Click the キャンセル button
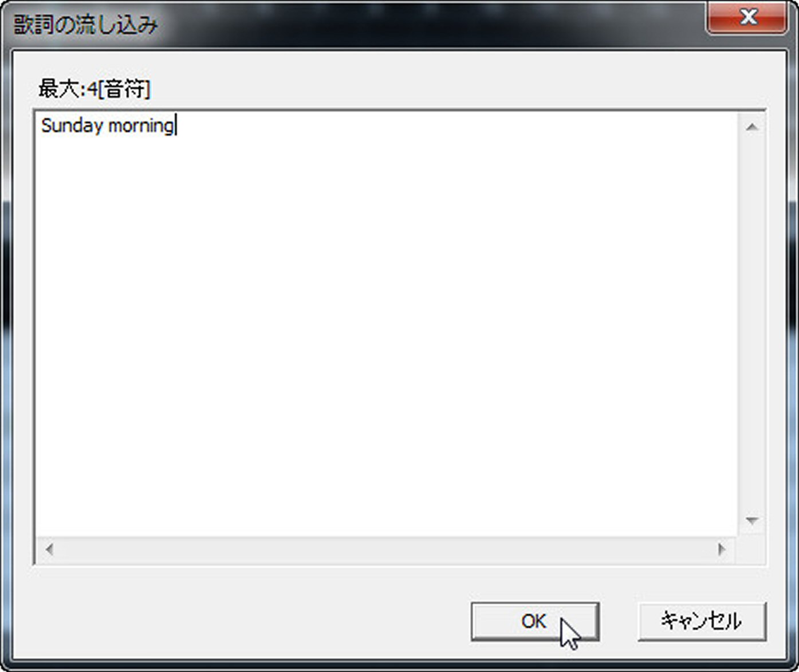 pyautogui.click(x=702, y=621)
